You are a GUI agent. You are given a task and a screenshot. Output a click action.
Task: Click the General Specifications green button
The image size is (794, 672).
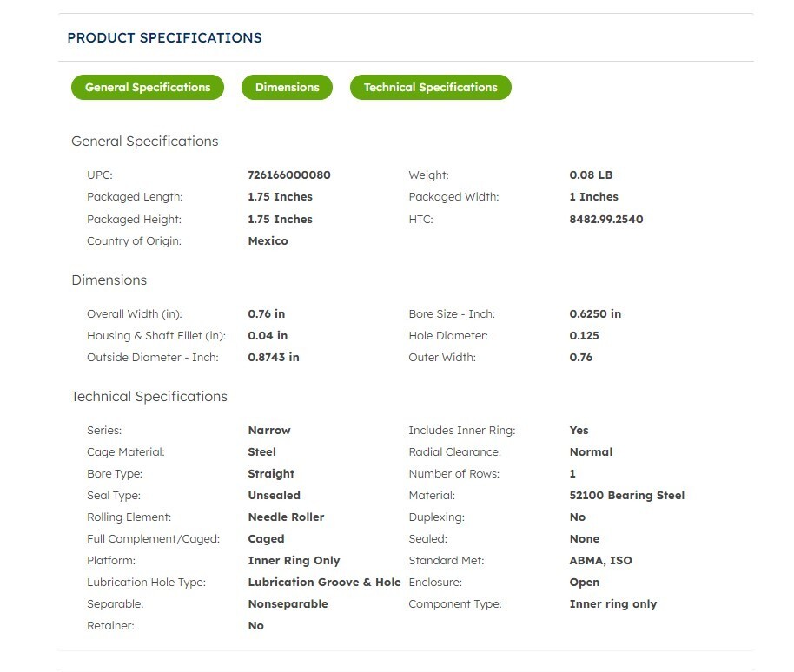coord(148,87)
